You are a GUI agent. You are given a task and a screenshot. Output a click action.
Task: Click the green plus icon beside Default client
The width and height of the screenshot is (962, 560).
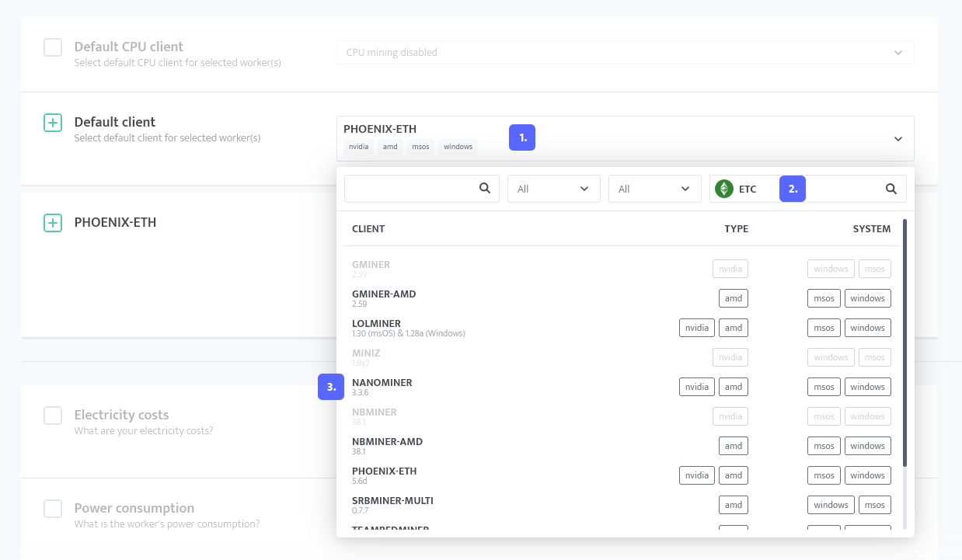[x=53, y=122]
